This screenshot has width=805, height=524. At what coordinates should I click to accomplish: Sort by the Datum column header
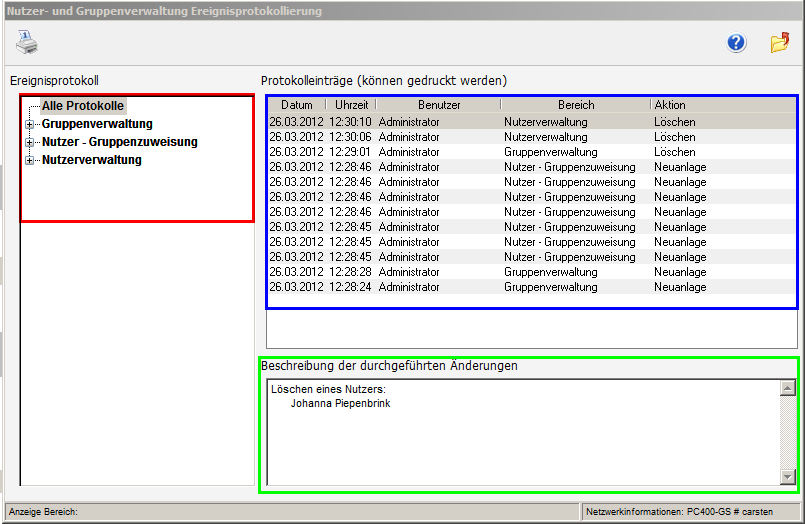click(297, 105)
